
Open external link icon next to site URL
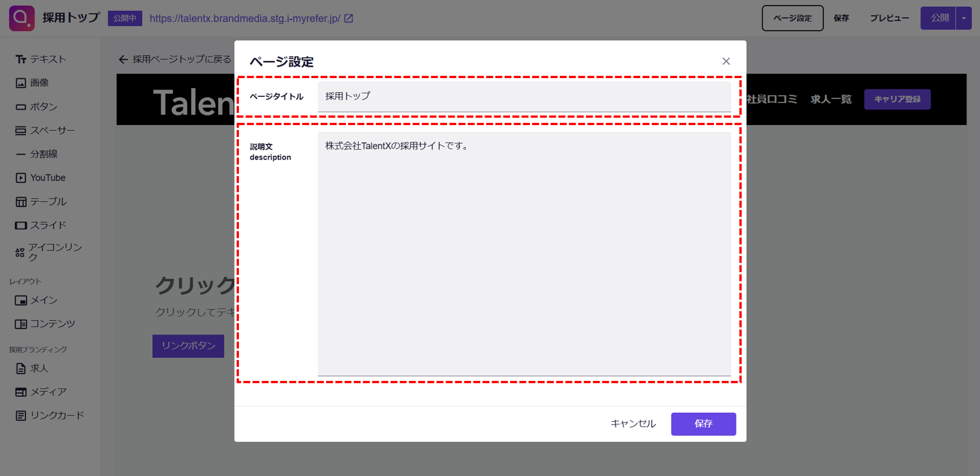(x=349, y=19)
